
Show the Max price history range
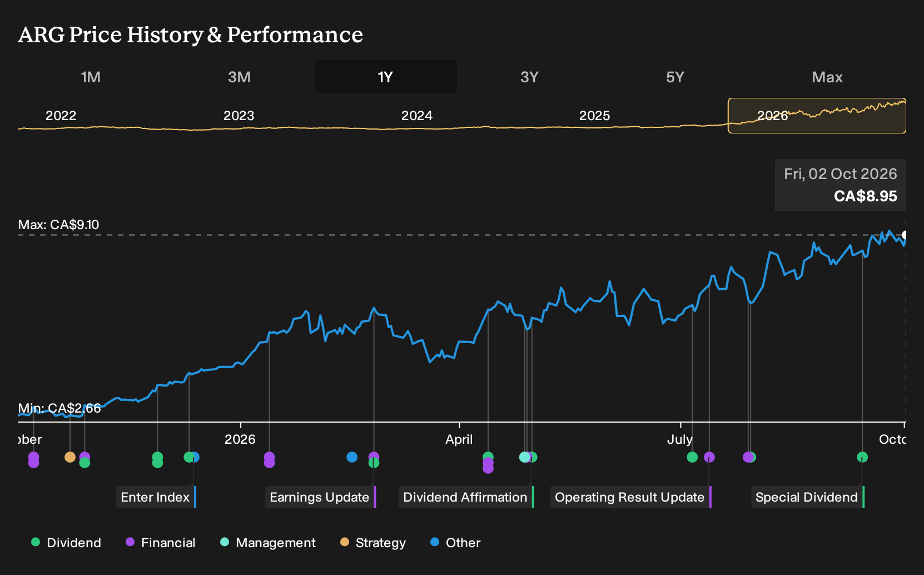pyautogui.click(x=827, y=77)
